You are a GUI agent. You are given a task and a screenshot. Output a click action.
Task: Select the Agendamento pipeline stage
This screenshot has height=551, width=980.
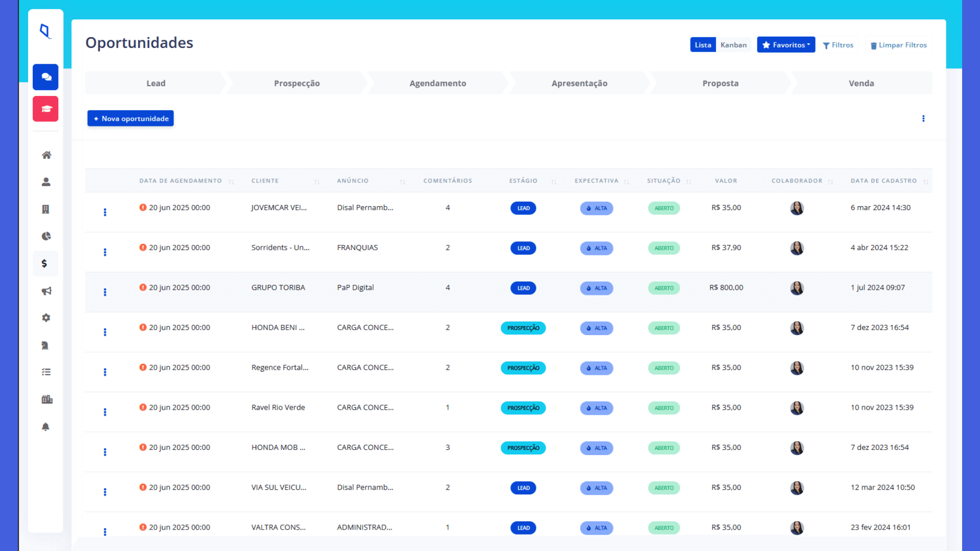pyautogui.click(x=438, y=83)
